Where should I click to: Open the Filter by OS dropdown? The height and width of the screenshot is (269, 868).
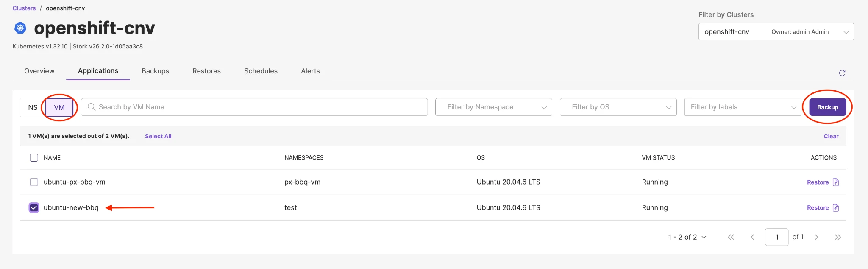point(618,107)
